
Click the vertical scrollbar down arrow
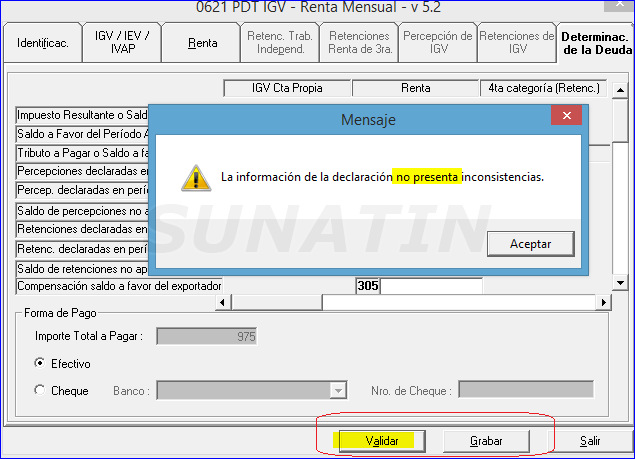click(620, 283)
